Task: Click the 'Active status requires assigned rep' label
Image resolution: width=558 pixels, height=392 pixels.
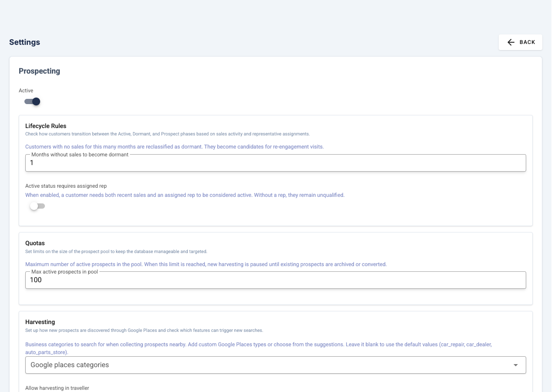Action: tap(66, 186)
